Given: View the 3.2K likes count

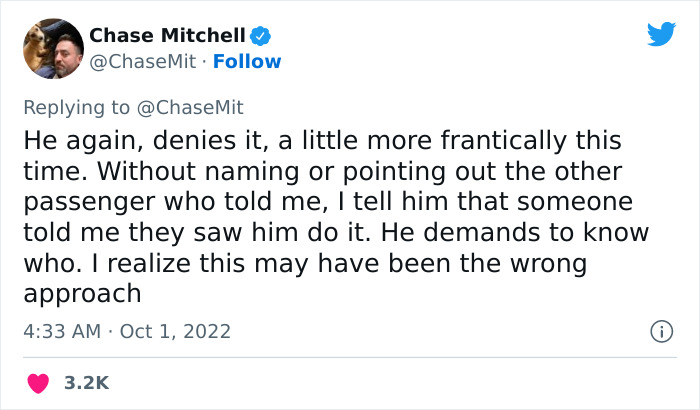Looking at the screenshot, I should pos(87,383).
